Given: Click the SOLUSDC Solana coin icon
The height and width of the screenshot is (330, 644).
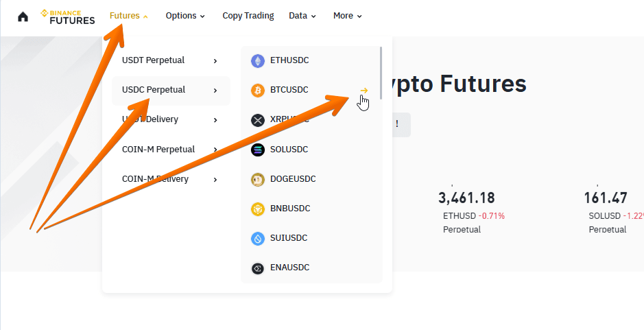Looking at the screenshot, I should [258, 150].
